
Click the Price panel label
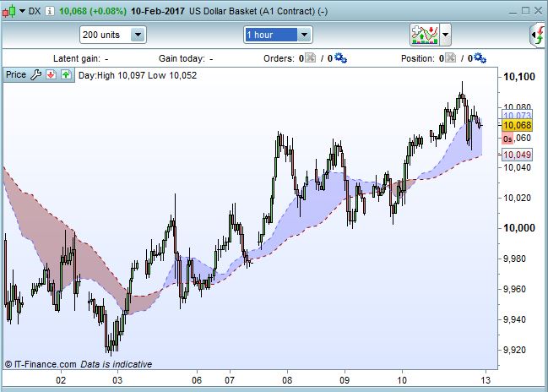coord(16,75)
